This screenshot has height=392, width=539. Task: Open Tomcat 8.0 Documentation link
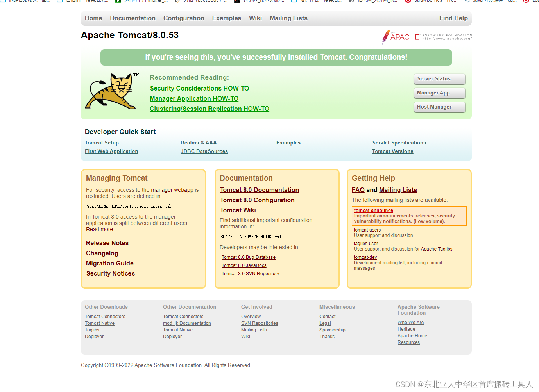260,190
